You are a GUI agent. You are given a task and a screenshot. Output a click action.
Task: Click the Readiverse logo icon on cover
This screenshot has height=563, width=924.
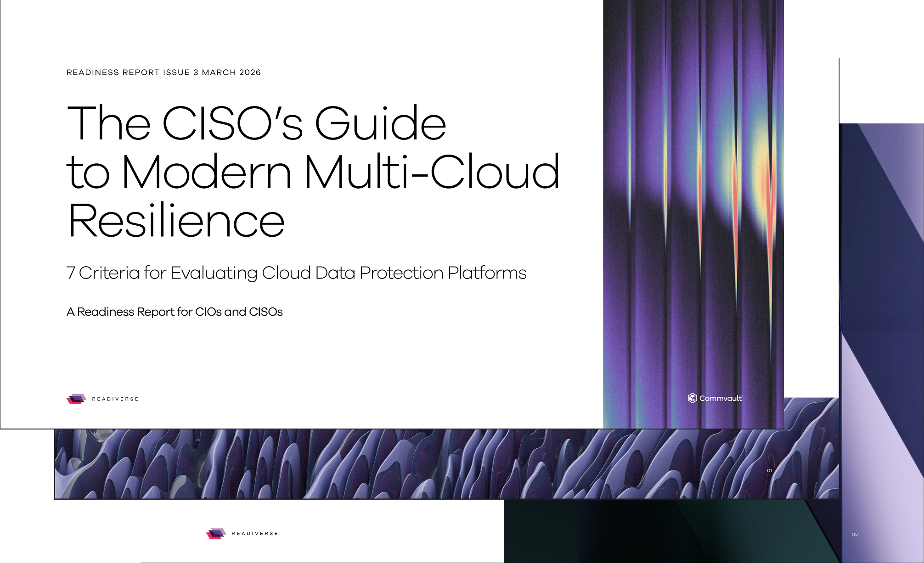tap(76, 399)
